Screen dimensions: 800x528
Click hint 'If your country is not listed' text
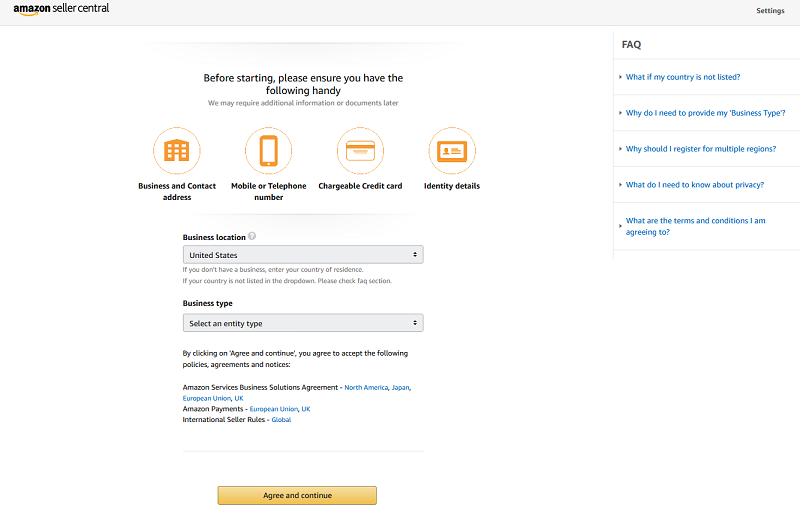(287, 281)
